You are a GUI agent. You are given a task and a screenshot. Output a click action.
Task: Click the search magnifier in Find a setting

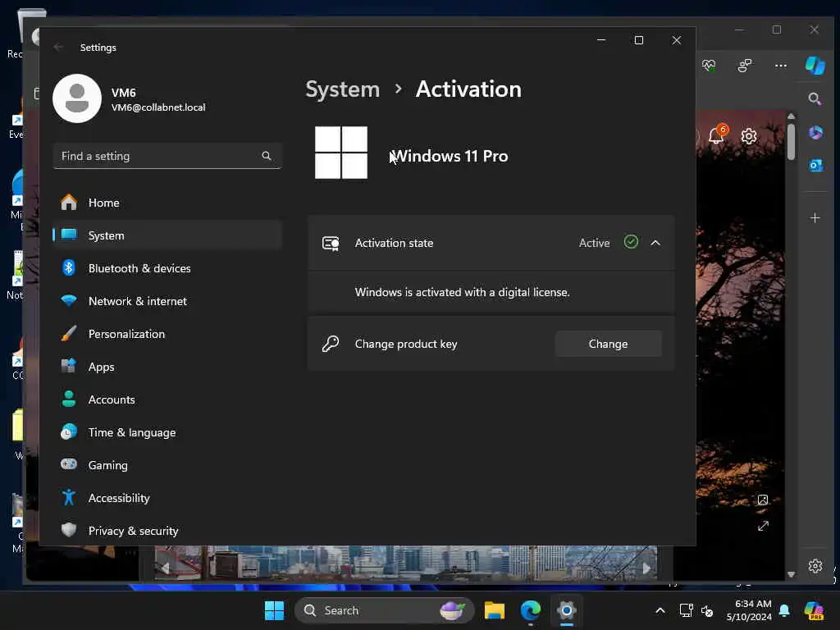[x=267, y=156]
